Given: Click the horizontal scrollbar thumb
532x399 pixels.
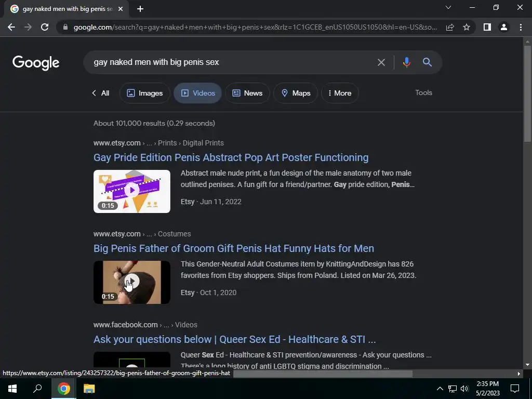Looking at the screenshot, I should click(323, 374).
